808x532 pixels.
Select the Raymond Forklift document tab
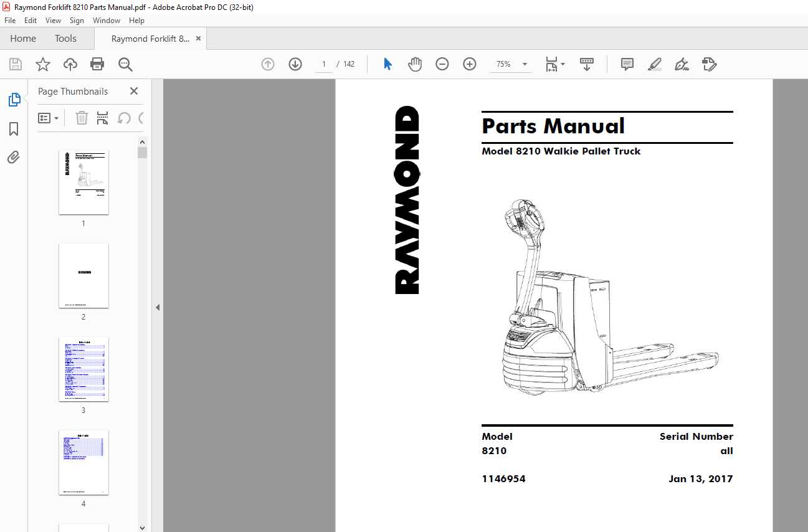point(150,39)
